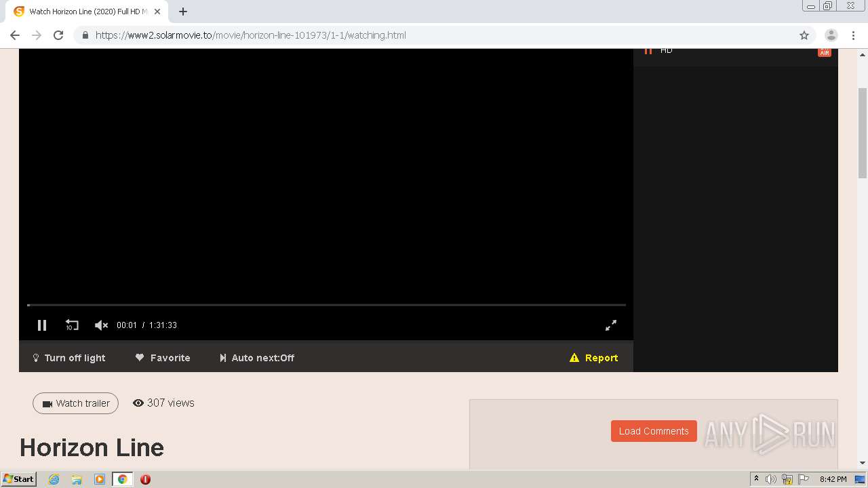Viewport: 868px width, 488px height.
Task: Click the network status tray icon
Action: 787,479
